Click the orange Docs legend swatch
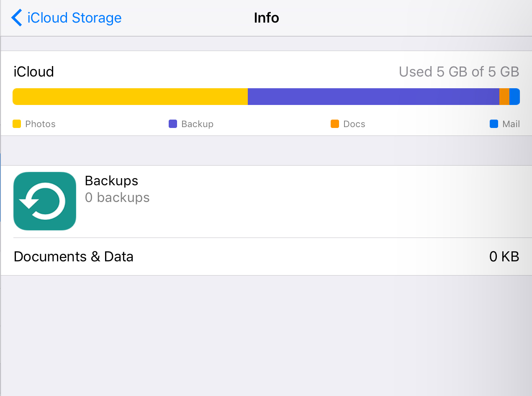This screenshot has height=396, width=532. pos(335,124)
